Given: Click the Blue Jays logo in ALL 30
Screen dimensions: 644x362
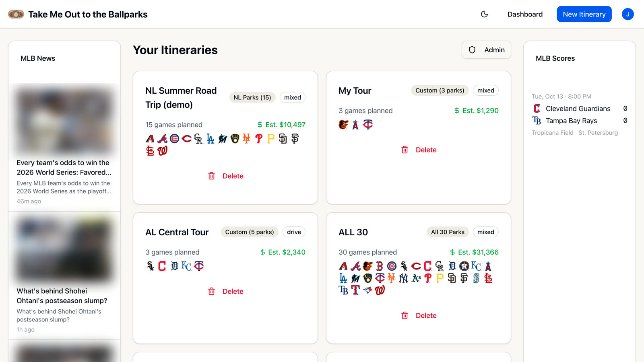Looking at the screenshot, I should pyautogui.click(x=367, y=290).
